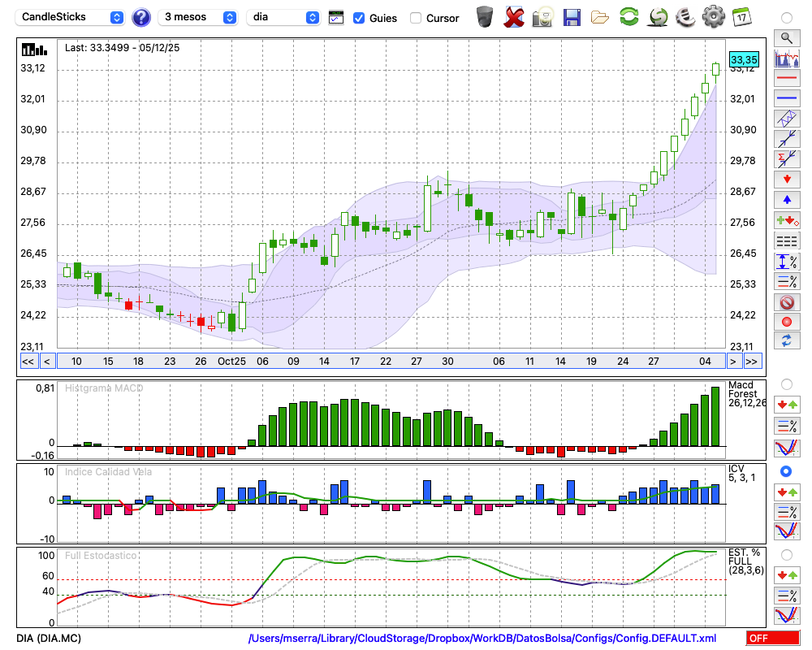
Task: Jump to chart start with '<<' button
Action: (28, 362)
